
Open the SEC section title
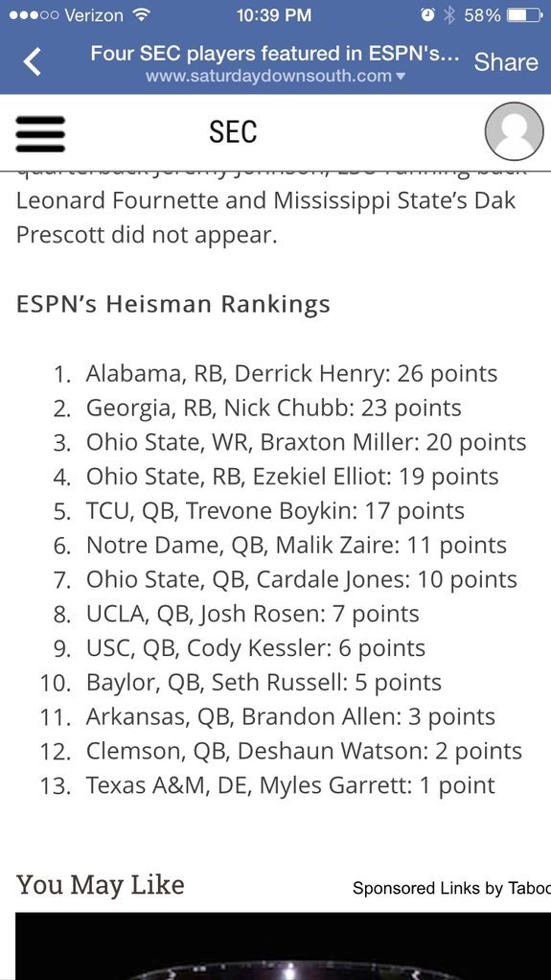pos(233,131)
